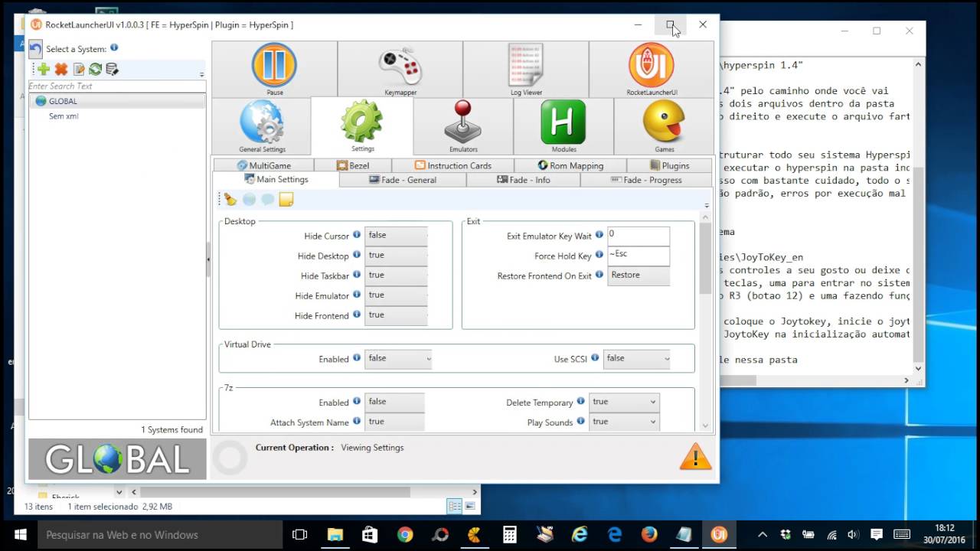This screenshot has height=551, width=980.
Task: Expand the settings toolbar overflow arrow
Action: coord(707,205)
